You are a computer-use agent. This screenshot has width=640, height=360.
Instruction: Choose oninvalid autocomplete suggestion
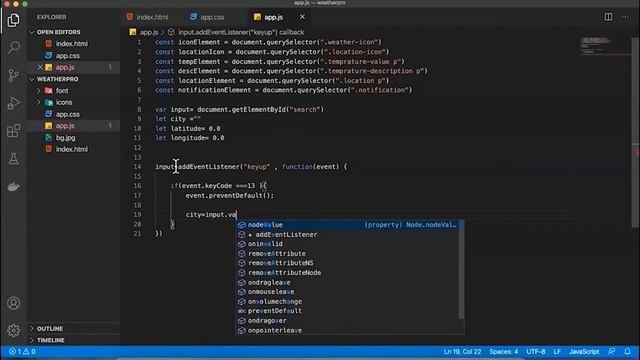tap(348, 244)
